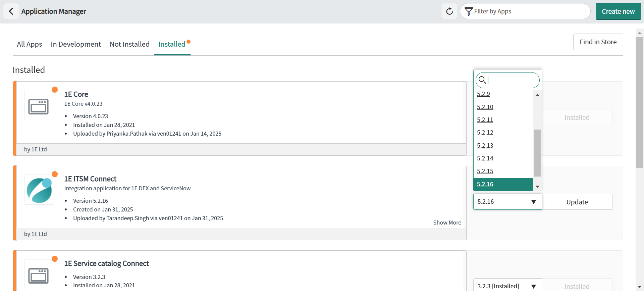This screenshot has width=644, height=291.
Task: Click the magnifier icon in version search
Action: (x=482, y=80)
